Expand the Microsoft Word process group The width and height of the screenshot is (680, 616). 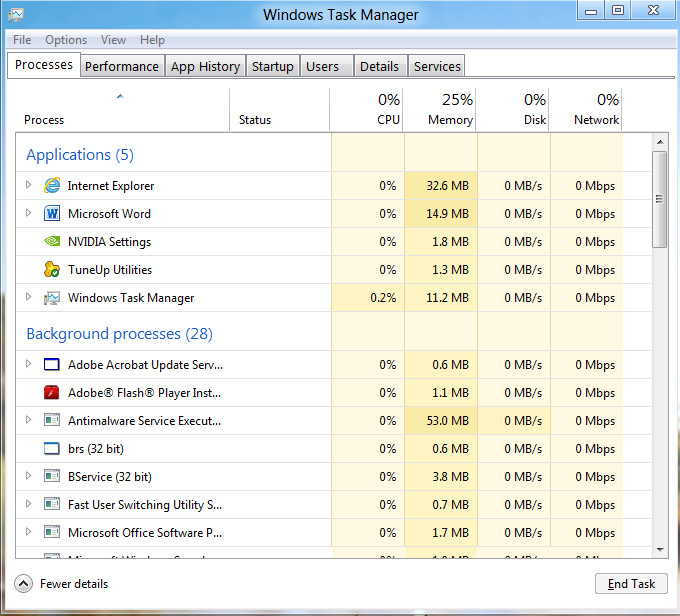[28, 213]
